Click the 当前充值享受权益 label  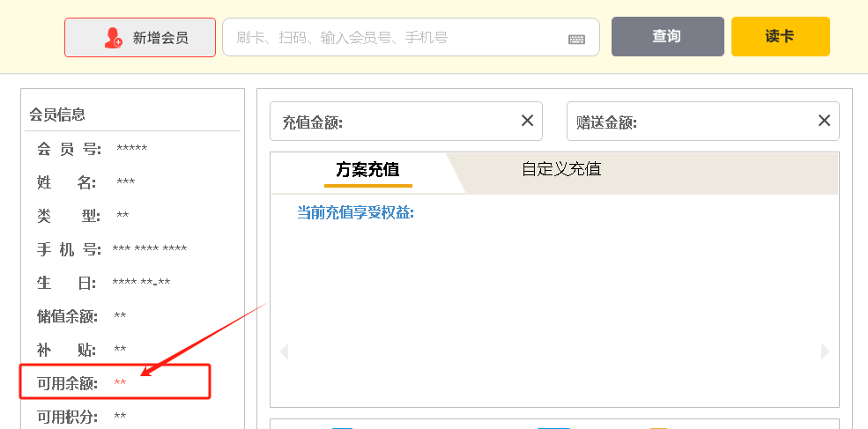[355, 213]
